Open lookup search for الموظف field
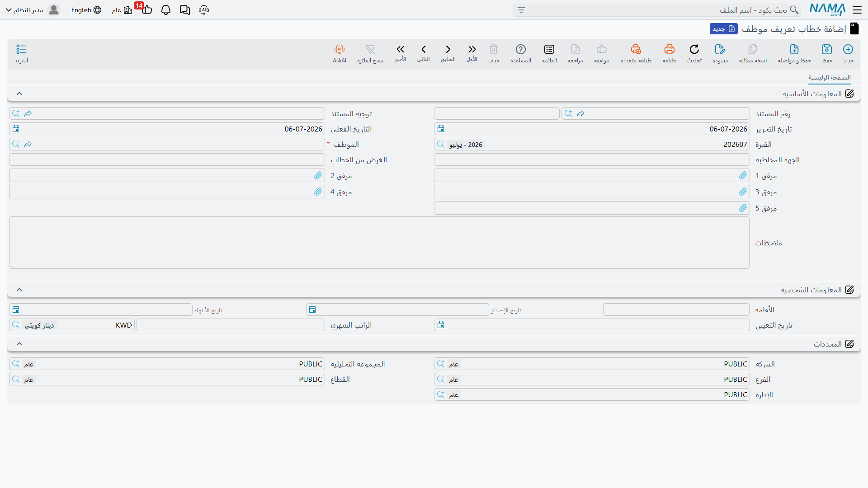The width and height of the screenshot is (868, 488). pyautogui.click(x=16, y=144)
